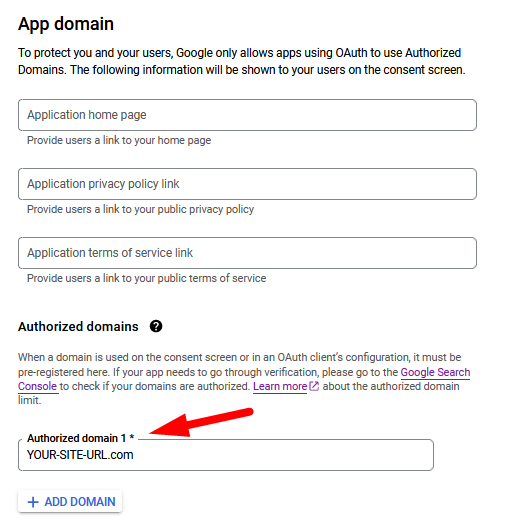The width and height of the screenshot is (519, 522).
Task: Click 'Provide users a link to your home page' hint
Action: click(119, 140)
